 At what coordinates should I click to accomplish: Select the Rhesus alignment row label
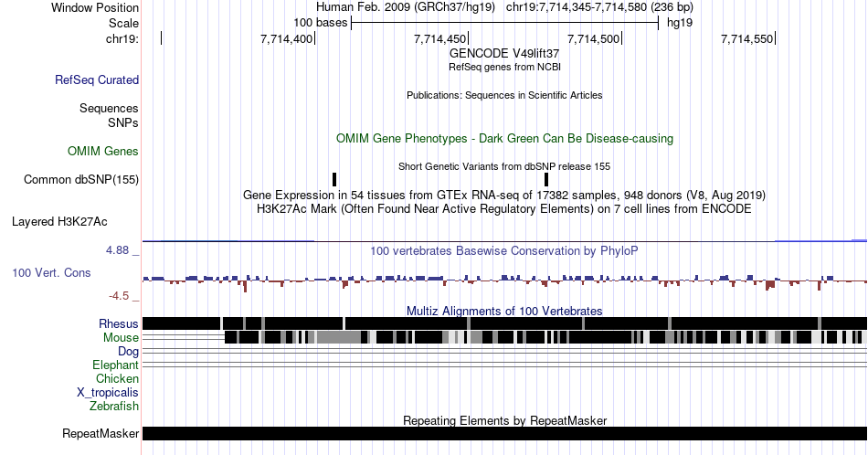pyautogui.click(x=119, y=323)
